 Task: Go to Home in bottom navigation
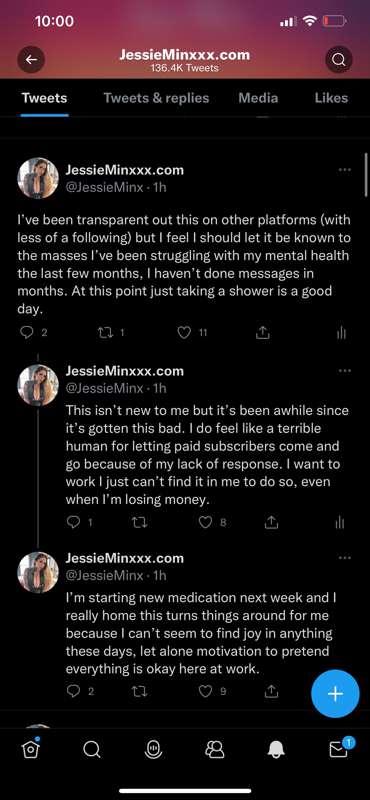30,749
